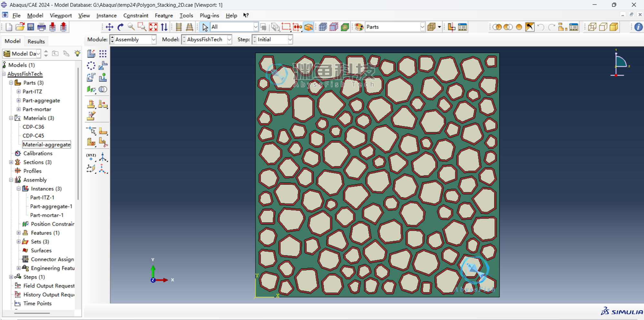This screenshot has width=644, height=320.
Task: Toggle the selection arrow tool
Action: (x=205, y=27)
